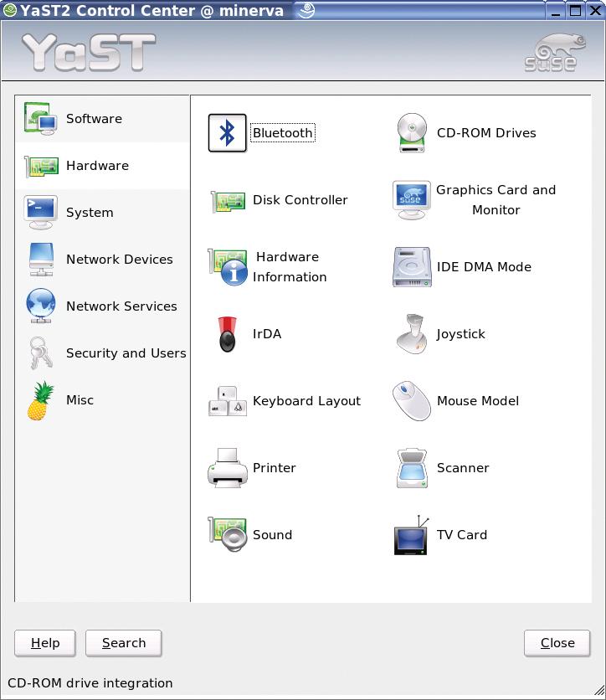
Task: Switch to the Security and Users label
Action: pos(126,353)
